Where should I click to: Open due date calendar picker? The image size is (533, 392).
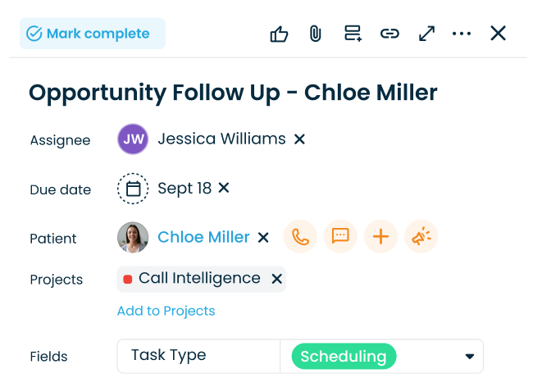[133, 189]
